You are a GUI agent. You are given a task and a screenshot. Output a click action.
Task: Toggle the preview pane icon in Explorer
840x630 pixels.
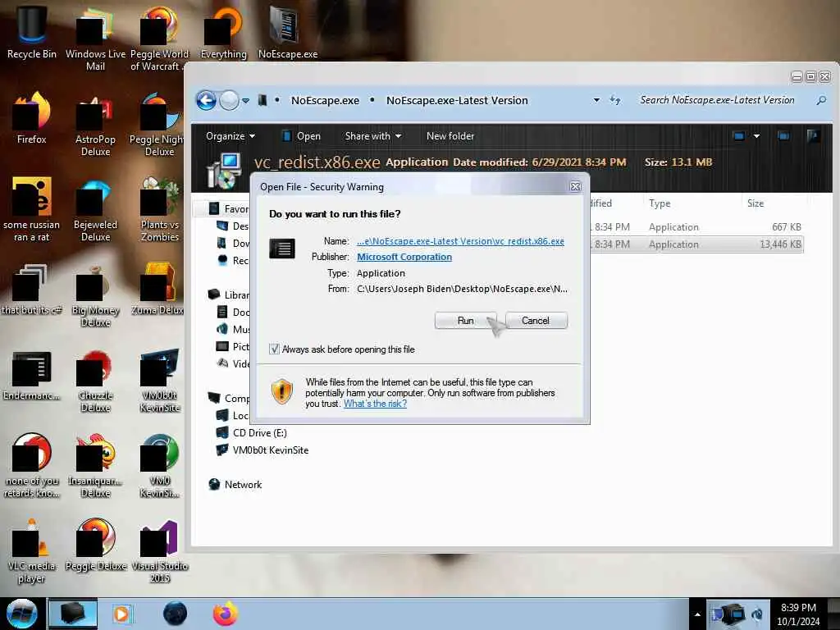[783, 136]
